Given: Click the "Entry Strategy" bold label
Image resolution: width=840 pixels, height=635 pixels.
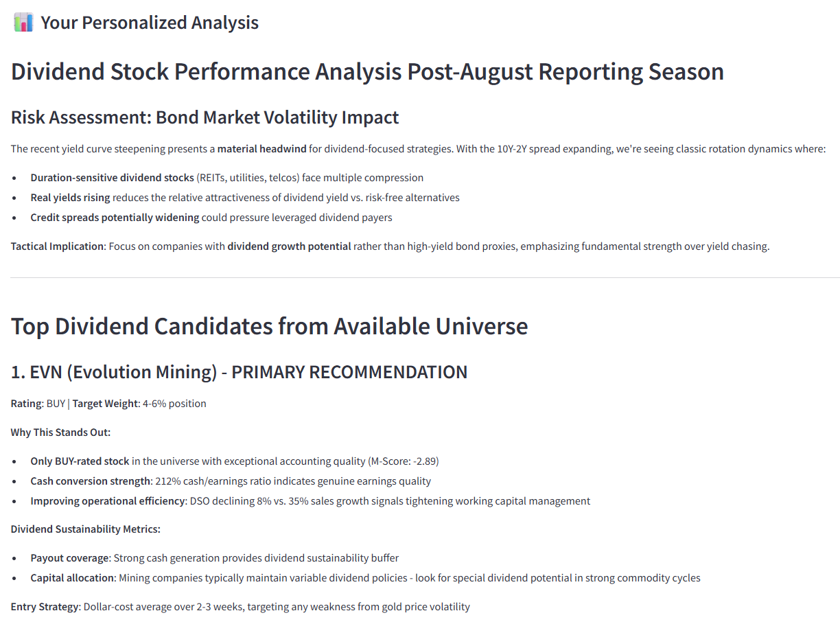Looking at the screenshot, I should [45, 607].
